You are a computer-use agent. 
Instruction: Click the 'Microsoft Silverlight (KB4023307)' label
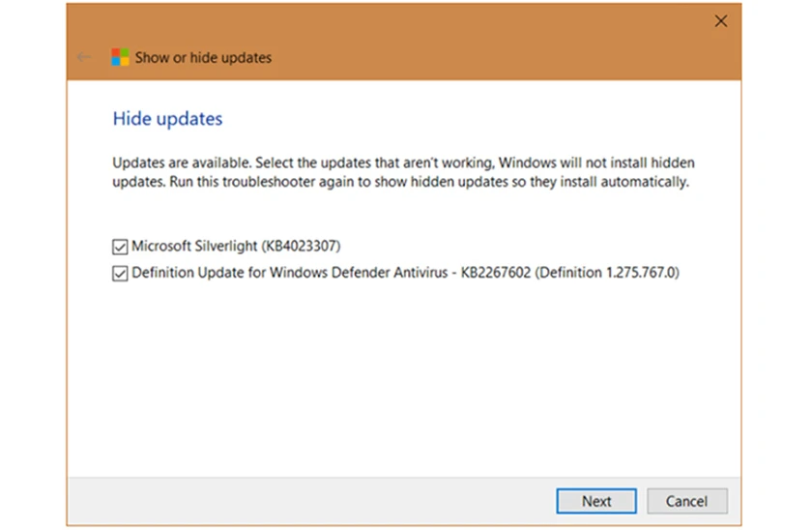click(236, 246)
